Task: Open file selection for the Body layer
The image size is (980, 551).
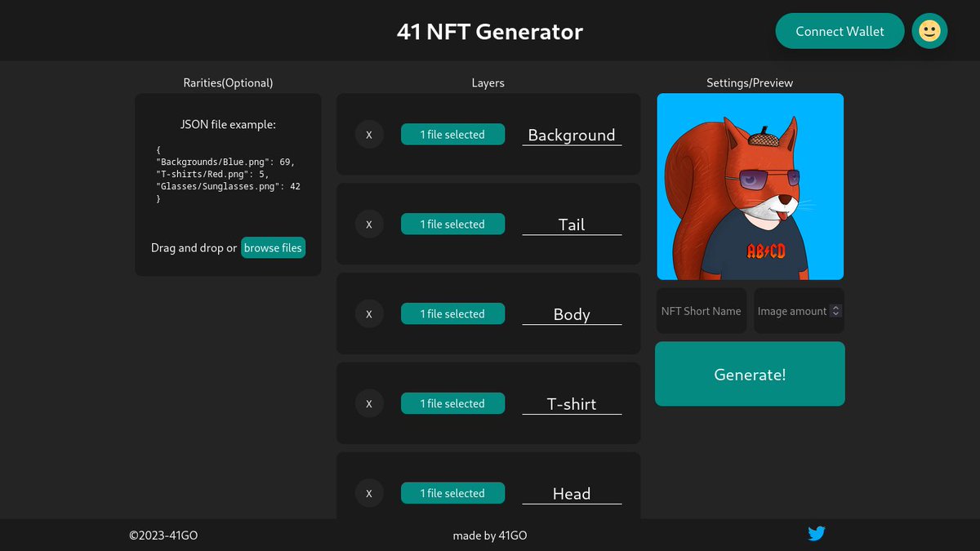Action: (452, 313)
